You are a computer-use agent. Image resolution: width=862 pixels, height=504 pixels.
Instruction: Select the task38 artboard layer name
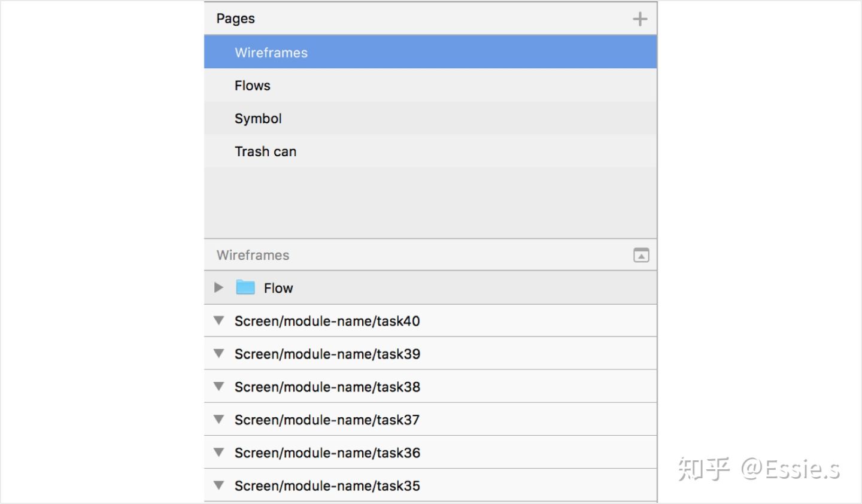[x=327, y=387]
